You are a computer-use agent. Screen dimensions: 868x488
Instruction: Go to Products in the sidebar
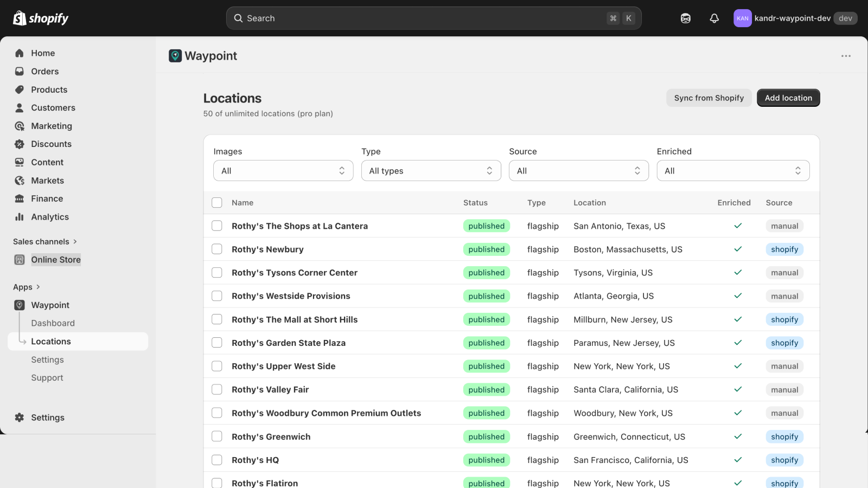pyautogui.click(x=49, y=89)
